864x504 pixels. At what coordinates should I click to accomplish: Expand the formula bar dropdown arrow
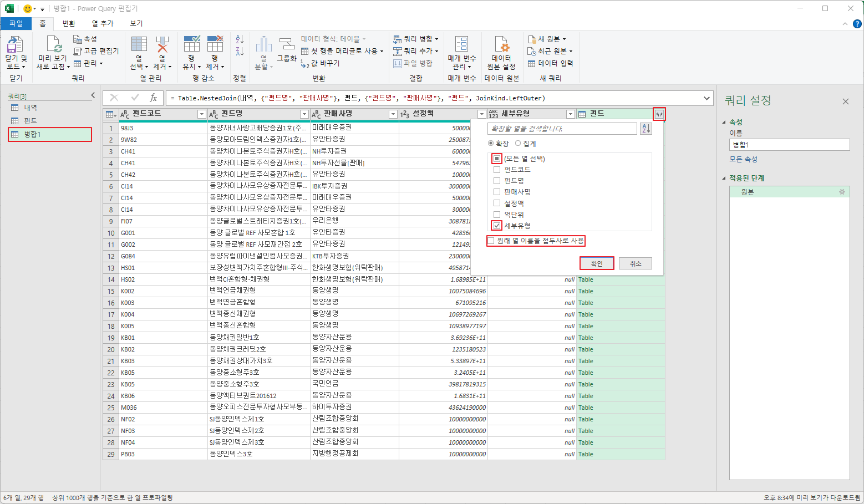click(707, 98)
